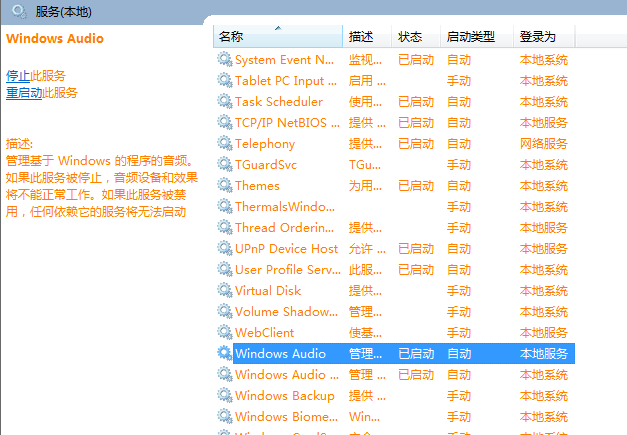Select the Windows Audio ... service below highlighted row
This screenshot has width=627, height=435.
click(287, 375)
